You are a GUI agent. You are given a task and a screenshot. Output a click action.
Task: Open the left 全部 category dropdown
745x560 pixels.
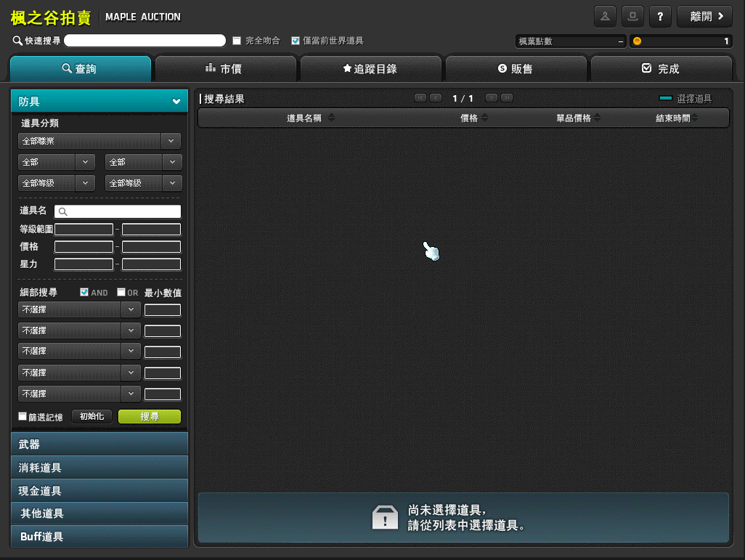[57, 162]
